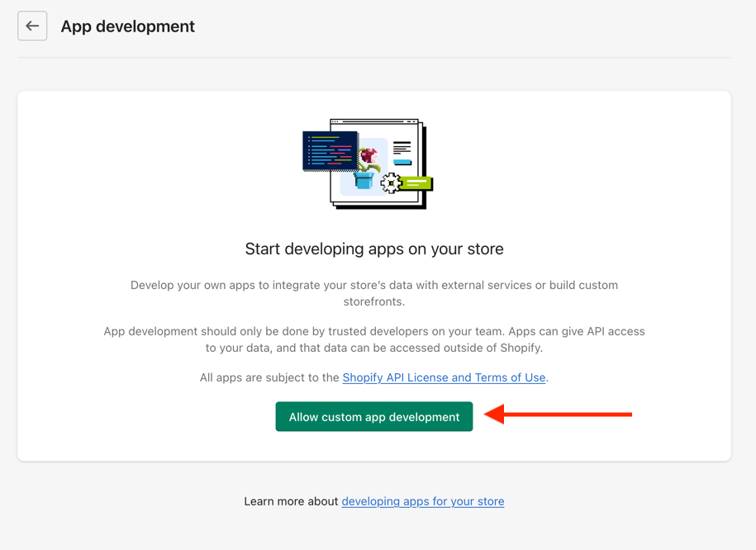Go back using the arrow button

pyautogui.click(x=32, y=26)
